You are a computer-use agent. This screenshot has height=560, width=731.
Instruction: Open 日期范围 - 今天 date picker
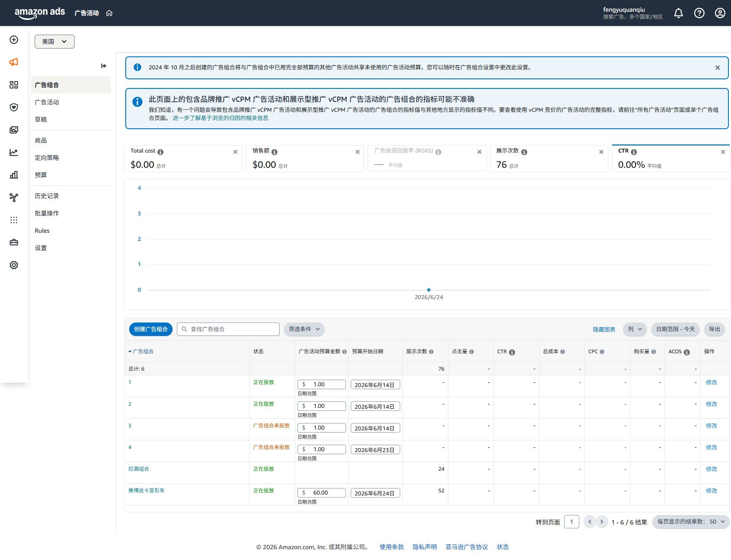pyautogui.click(x=676, y=329)
